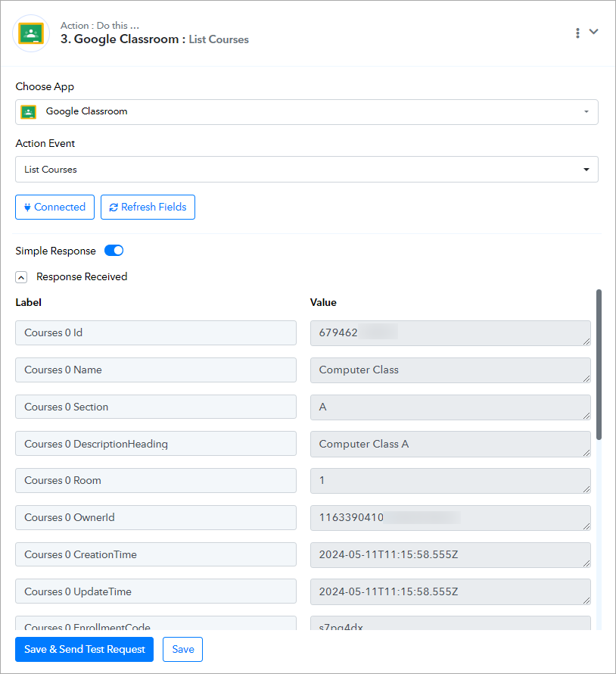This screenshot has height=674, width=616.
Task: Open the three-dot options menu
Action: (x=577, y=33)
